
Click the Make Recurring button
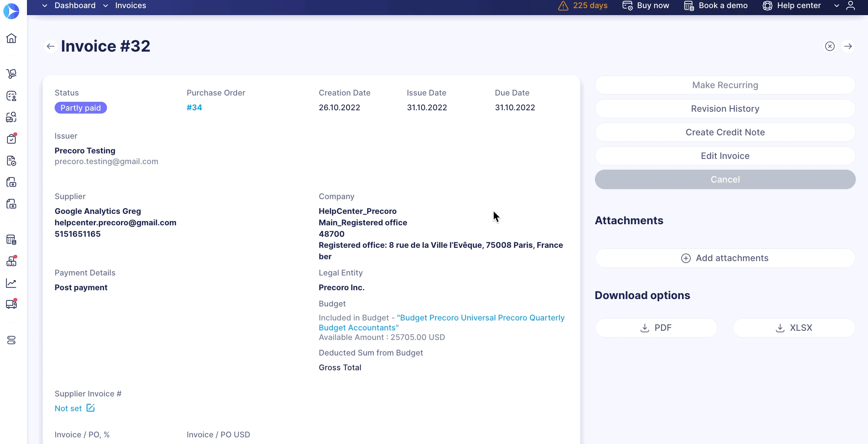725,85
